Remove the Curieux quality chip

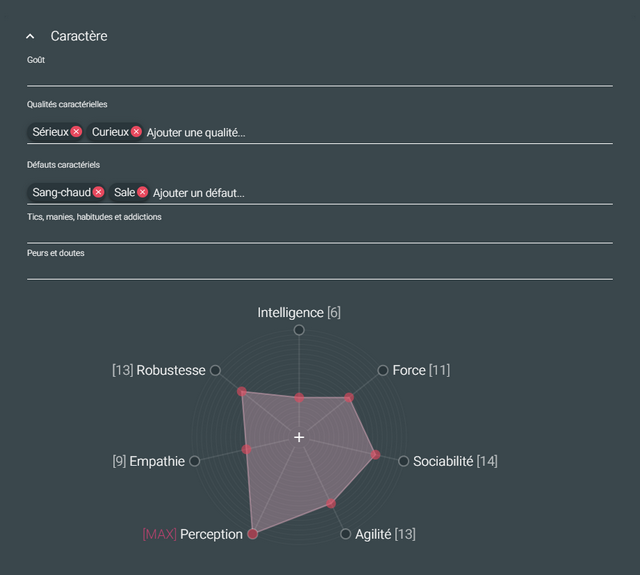[x=136, y=132]
